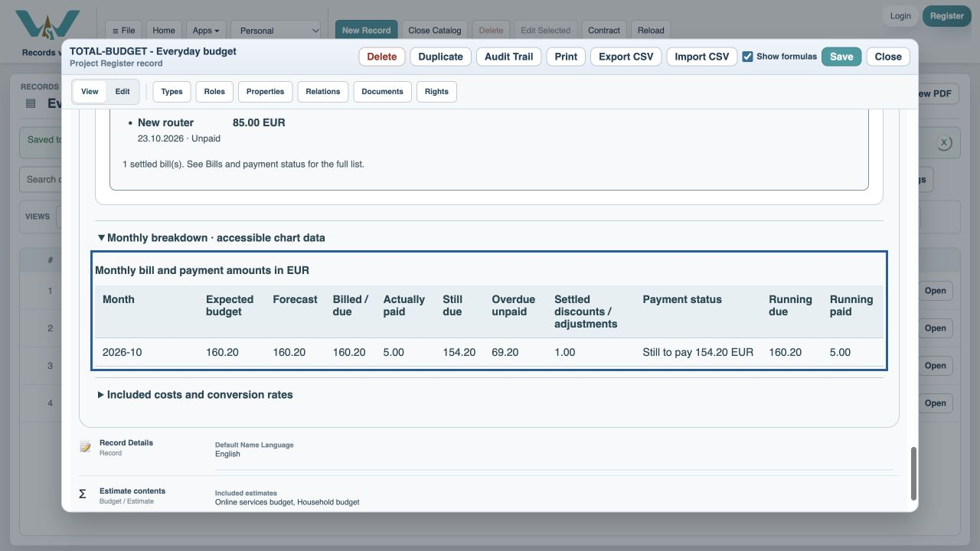Click Import CSV button

click(701, 57)
